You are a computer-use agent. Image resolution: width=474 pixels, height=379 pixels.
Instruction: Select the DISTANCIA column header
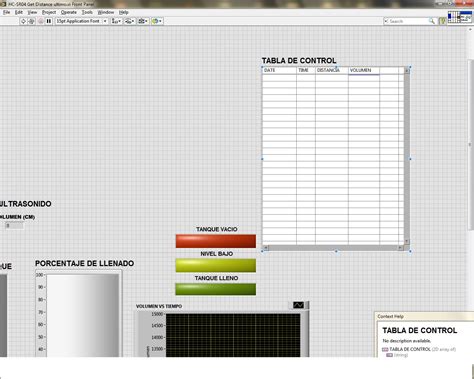point(332,70)
